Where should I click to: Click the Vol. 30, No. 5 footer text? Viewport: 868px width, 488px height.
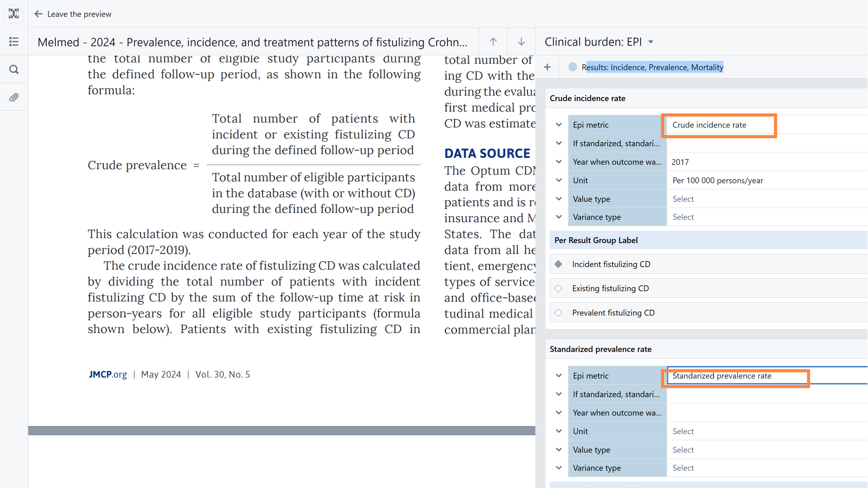click(x=223, y=374)
